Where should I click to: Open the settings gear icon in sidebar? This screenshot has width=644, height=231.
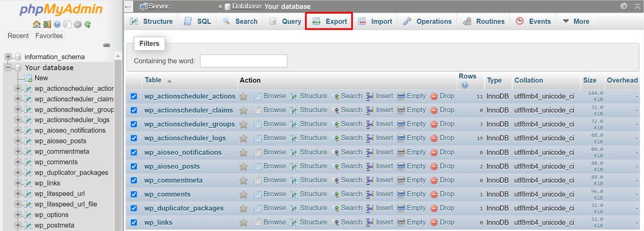click(x=77, y=25)
